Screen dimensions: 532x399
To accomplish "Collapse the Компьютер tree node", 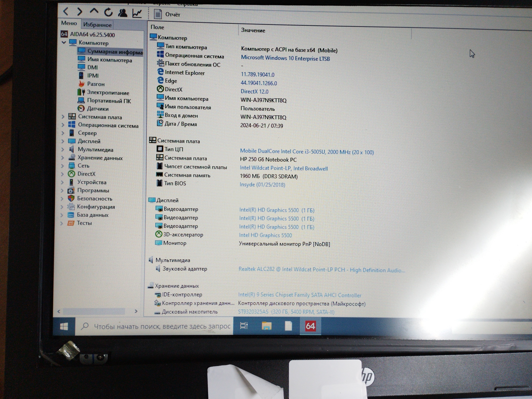I will (x=64, y=42).
